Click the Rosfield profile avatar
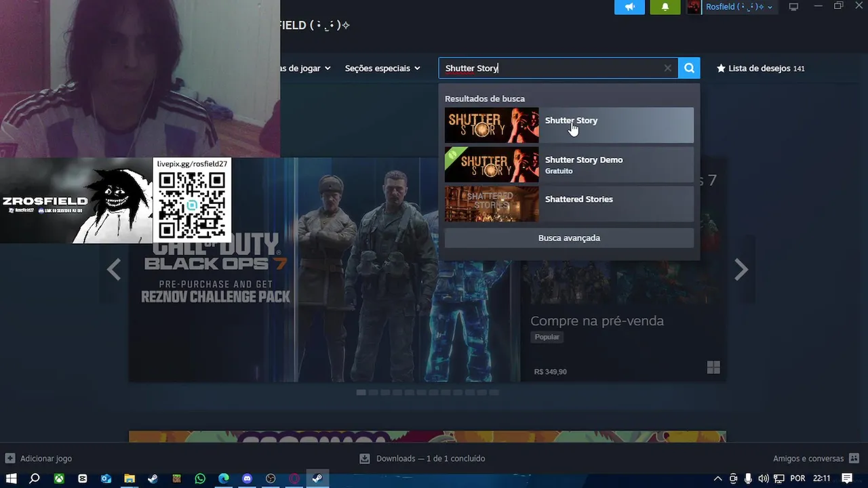Screen dimensions: 868x488 point(694,7)
